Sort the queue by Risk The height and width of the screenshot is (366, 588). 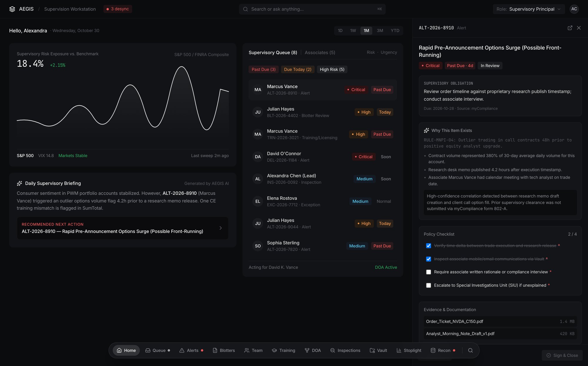pos(370,52)
